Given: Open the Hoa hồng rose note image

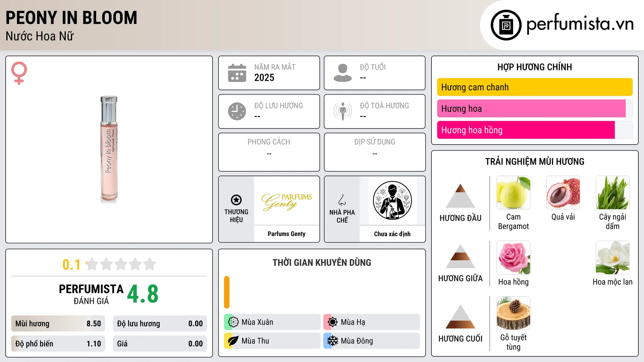Looking at the screenshot, I should click(514, 258).
